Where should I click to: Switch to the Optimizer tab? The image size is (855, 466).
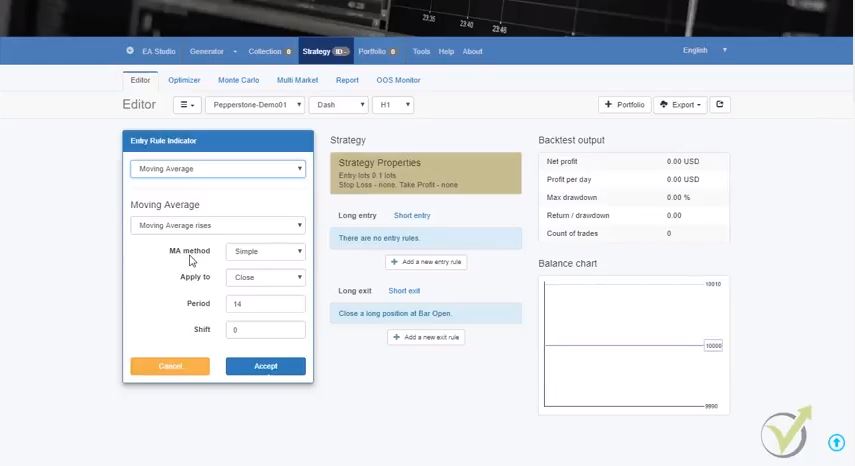coord(184,80)
